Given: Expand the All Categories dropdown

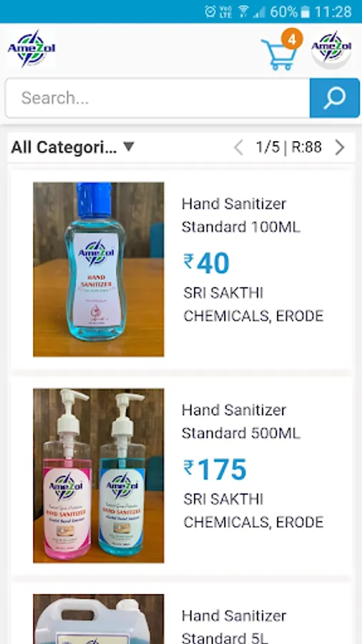Looking at the screenshot, I should [x=73, y=147].
